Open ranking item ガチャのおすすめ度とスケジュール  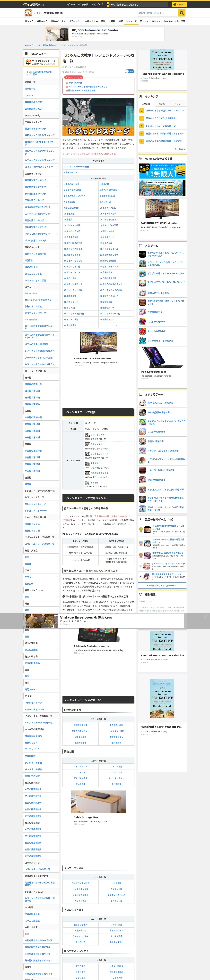[165, 111]
